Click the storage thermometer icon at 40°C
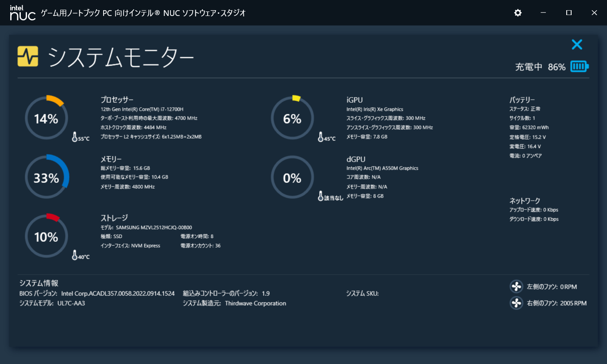 pyautogui.click(x=75, y=256)
